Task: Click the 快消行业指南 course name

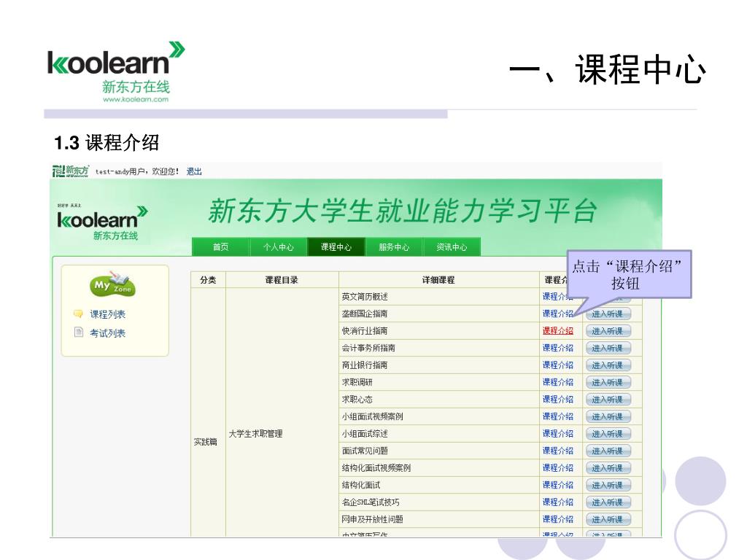Action: 365,331
